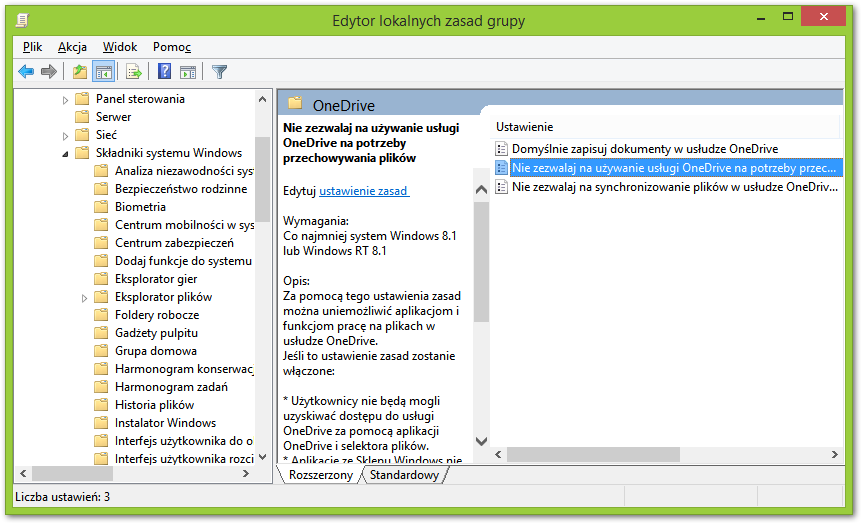Click the ustawienie zasad link
Viewport: 862px width, 524px height.
pyautogui.click(x=364, y=191)
